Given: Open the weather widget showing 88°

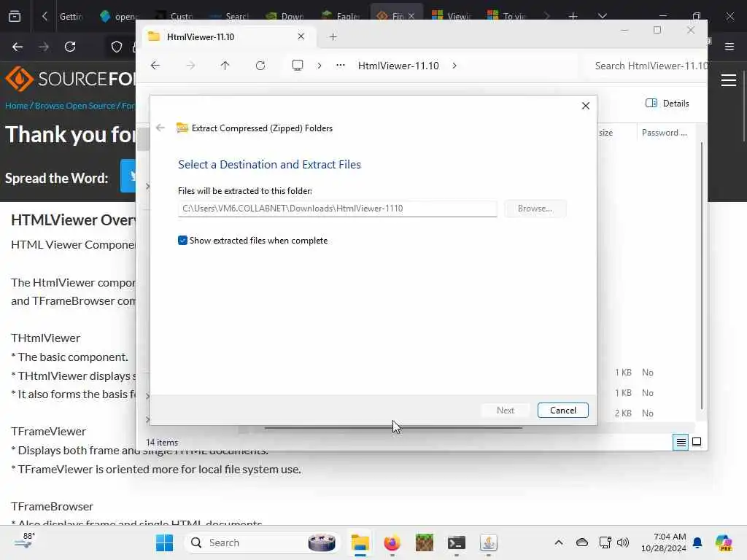Looking at the screenshot, I should point(25,542).
